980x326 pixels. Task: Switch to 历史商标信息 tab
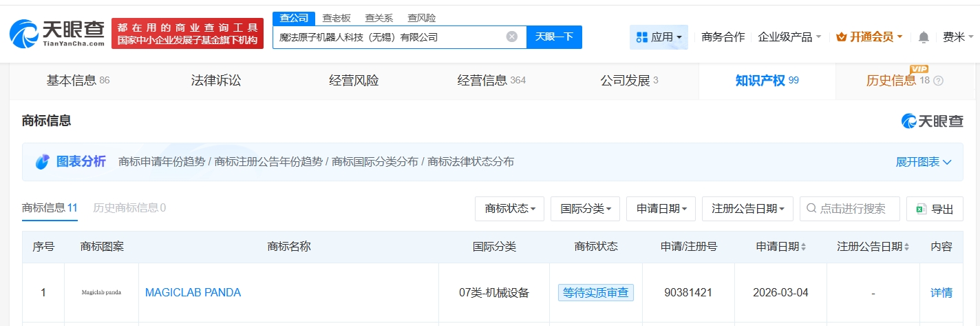(x=129, y=207)
